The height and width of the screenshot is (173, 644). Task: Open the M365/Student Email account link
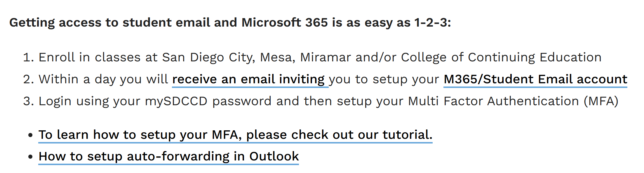point(535,79)
